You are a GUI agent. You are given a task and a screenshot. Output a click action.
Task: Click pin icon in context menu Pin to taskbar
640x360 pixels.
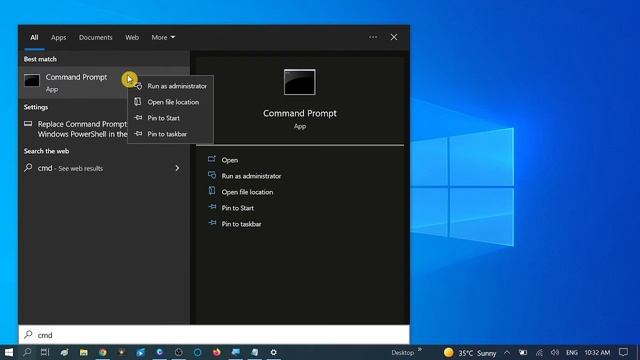138,133
